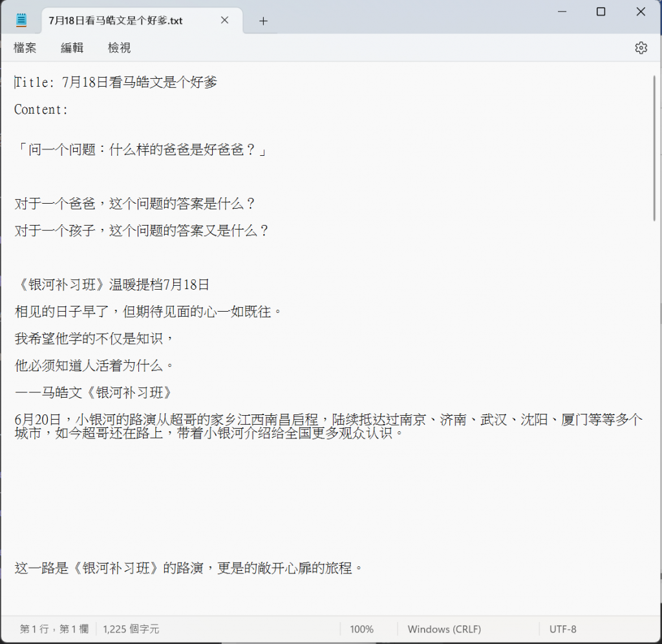This screenshot has width=662, height=644.
Task: Click the 1,225 個字元 character count
Action: click(x=131, y=629)
